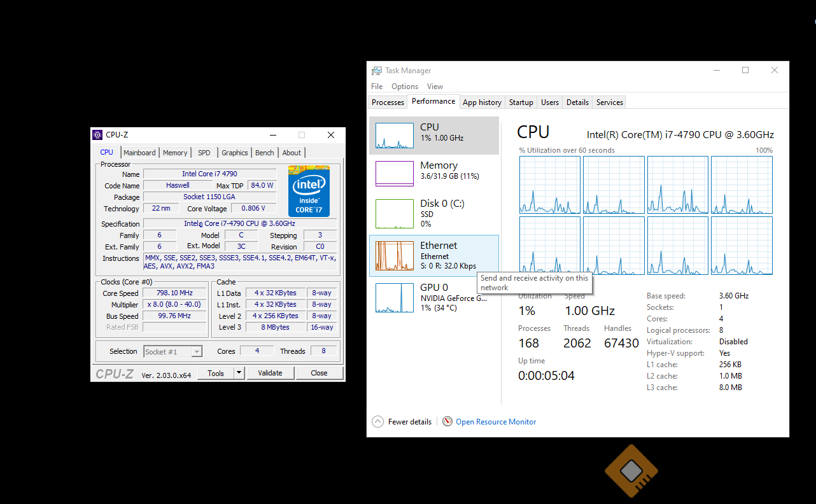Image resolution: width=816 pixels, height=504 pixels.
Task: Open the About tab in CPU-Z
Action: 292,153
